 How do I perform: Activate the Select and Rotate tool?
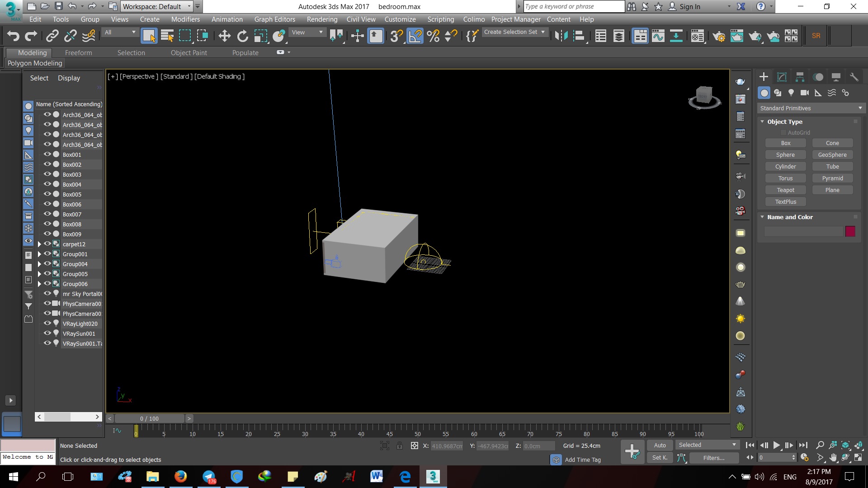tap(242, 36)
